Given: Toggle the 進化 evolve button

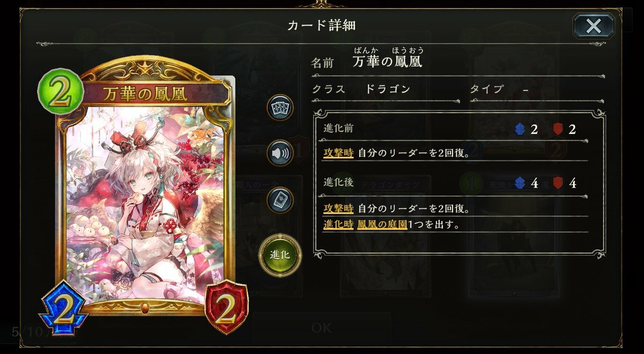Looking at the screenshot, I should coord(280,254).
